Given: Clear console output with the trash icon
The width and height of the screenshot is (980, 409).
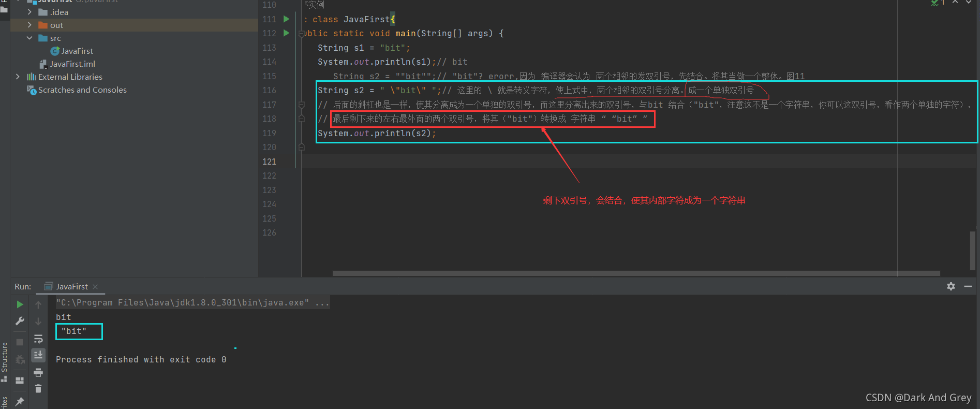Looking at the screenshot, I should click(x=38, y=388).
